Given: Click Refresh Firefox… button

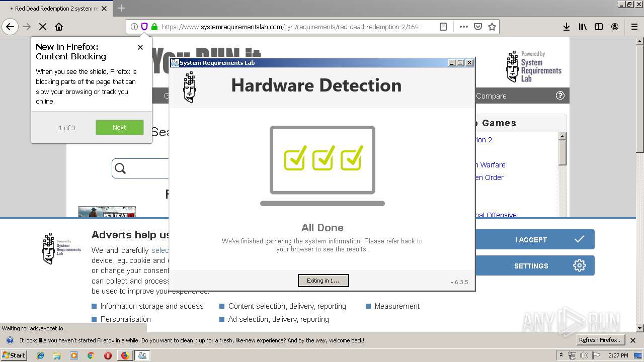Looking at the screenshot, I should (x=600, y=340).
